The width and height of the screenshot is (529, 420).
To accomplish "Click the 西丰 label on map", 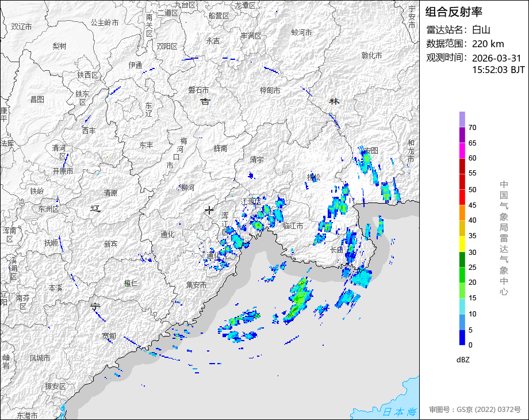I will (89, 131).
